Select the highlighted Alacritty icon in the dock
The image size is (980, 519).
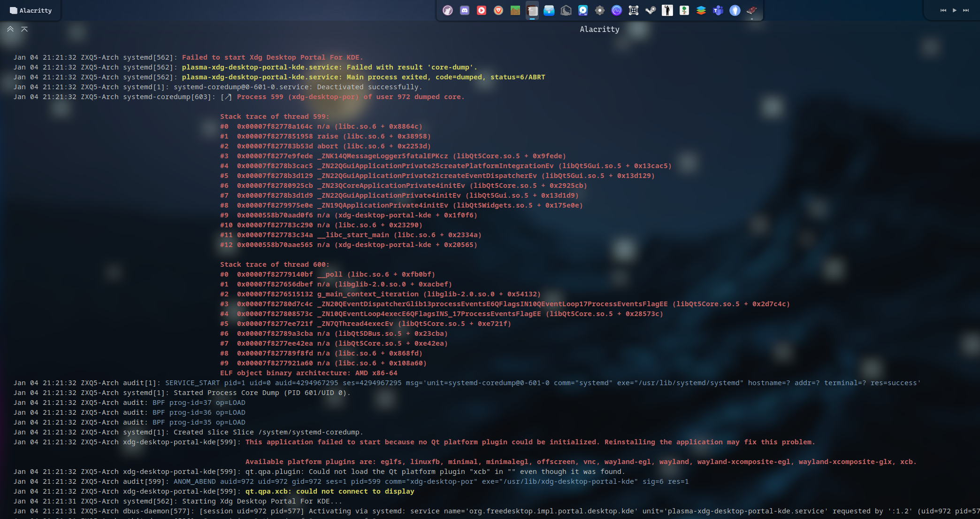click(x=532, y=10)
